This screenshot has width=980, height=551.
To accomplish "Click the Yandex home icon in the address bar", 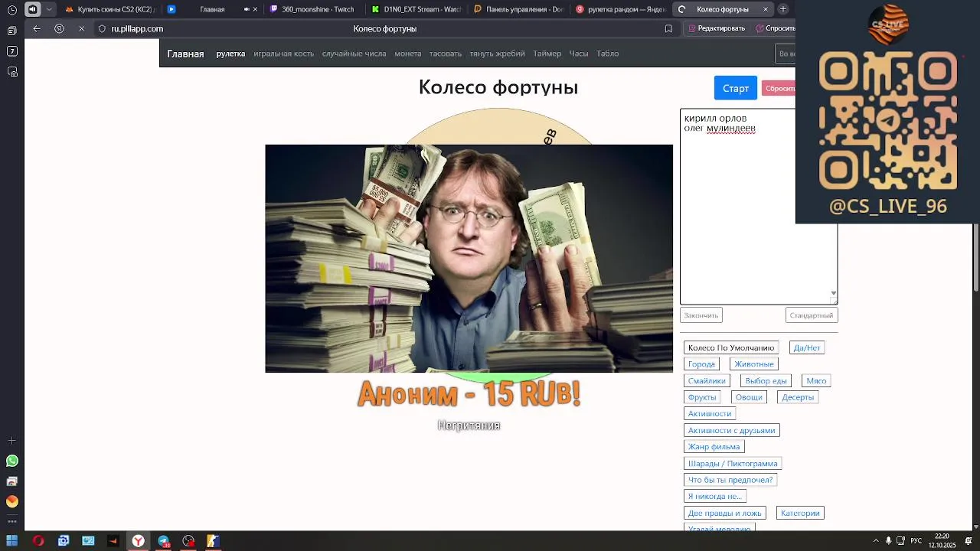I will pyautogui.click(x=59, y=28).
